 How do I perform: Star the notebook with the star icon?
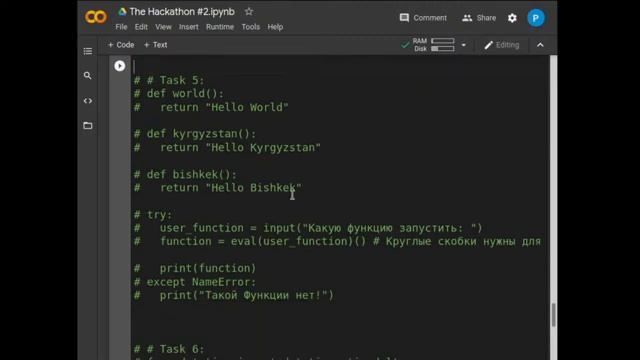tap(249, 12)
